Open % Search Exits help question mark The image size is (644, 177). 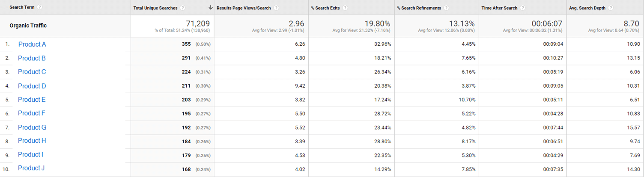[x=345, y=8]
